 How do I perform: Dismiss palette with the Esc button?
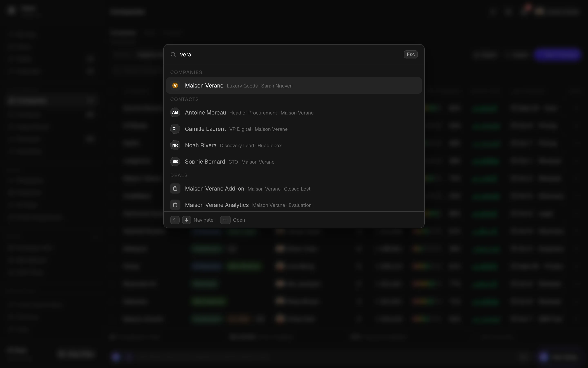(411, 54)
